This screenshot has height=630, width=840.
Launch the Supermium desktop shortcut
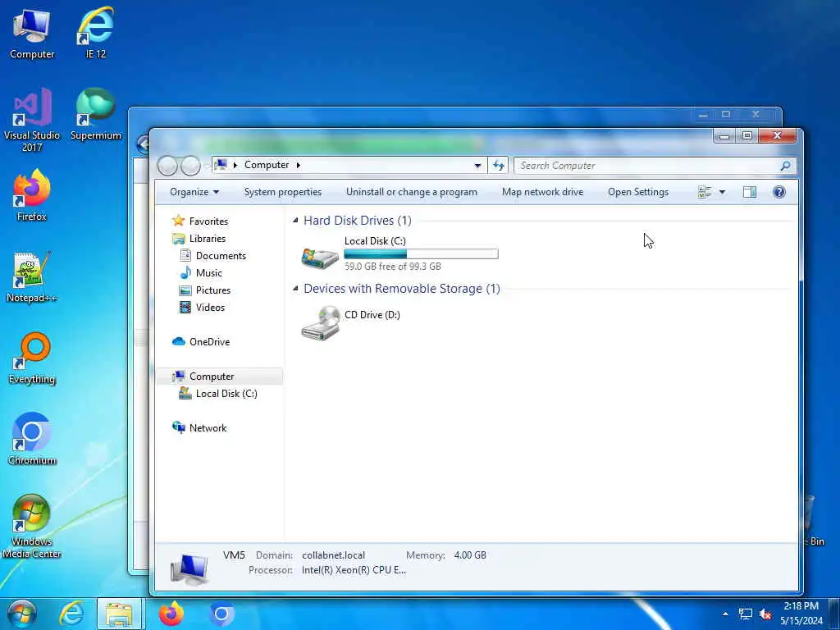[x=96, y=114]
